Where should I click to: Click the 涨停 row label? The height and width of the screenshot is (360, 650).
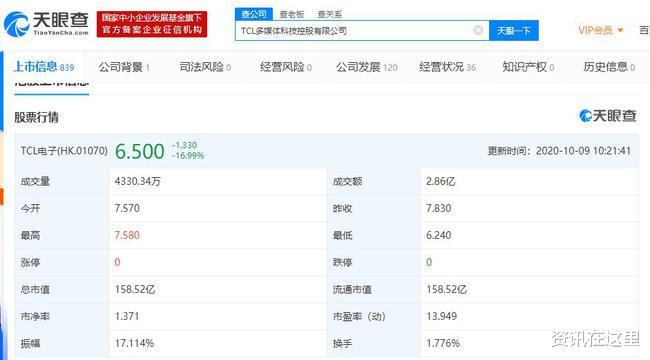(30, 262)
